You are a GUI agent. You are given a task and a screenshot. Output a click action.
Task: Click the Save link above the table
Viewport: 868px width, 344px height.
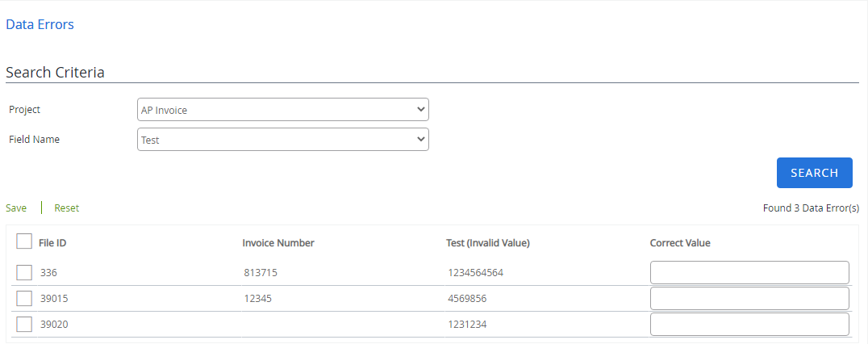click(16, 208)
